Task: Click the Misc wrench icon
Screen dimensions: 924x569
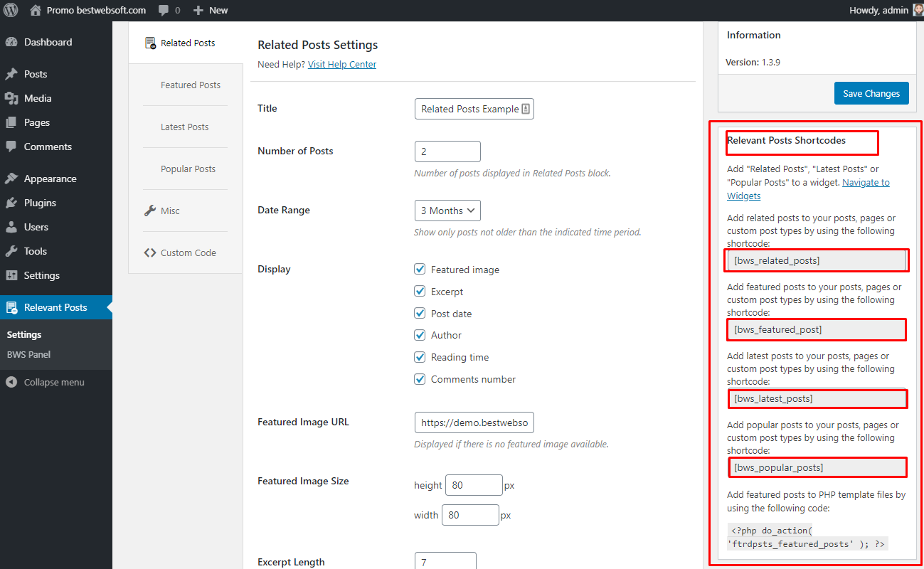Action: pyautogui.click(x=150, y=211)
